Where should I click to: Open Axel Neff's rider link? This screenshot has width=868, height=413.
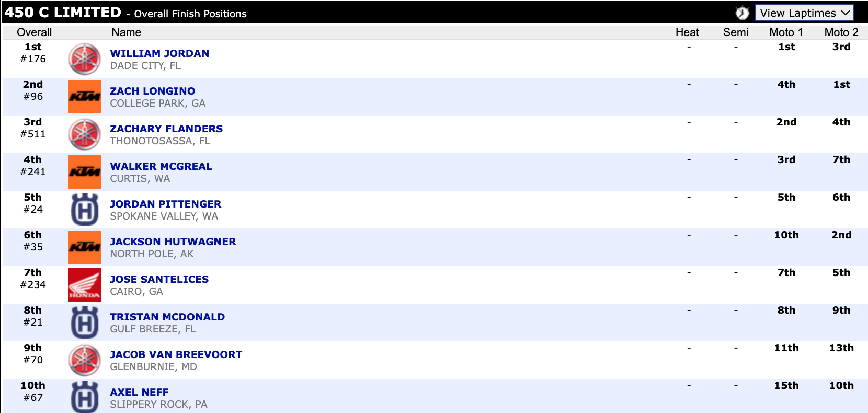(139, 392)
